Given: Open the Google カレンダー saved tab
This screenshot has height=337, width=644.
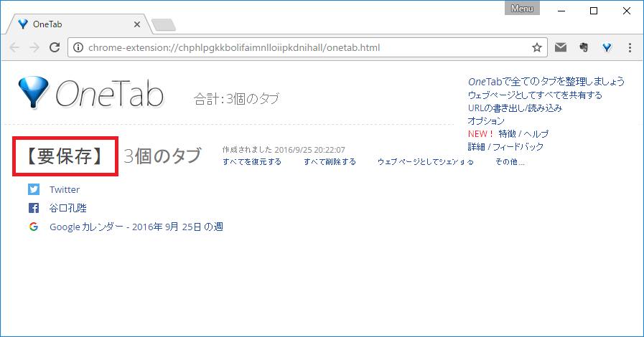Looking at the screenshot, I should (136, 227).
